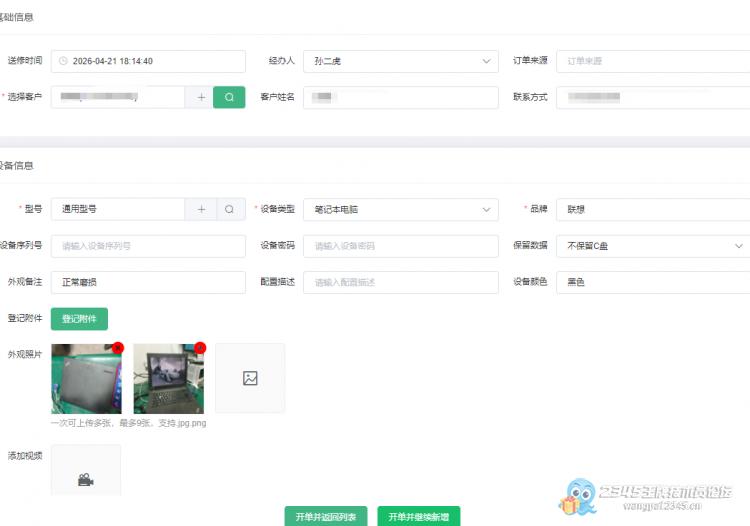This screenshot has width=750, height=526.
Task: Click the search icon beside model field
Action: pyautogui.click(x=229, y=209)
